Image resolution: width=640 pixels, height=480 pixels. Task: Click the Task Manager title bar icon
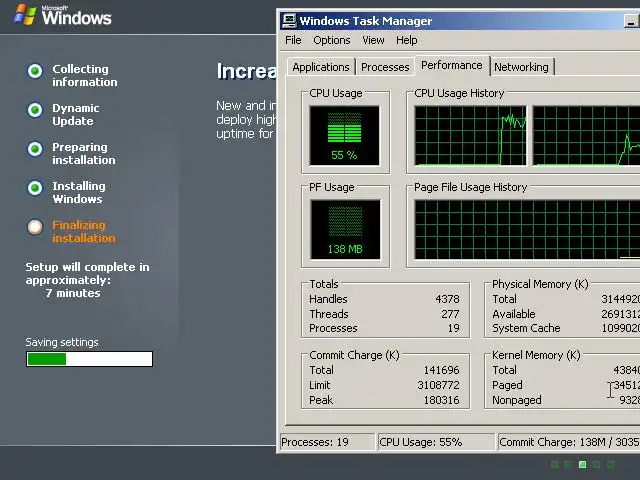[x=289, y=20]
